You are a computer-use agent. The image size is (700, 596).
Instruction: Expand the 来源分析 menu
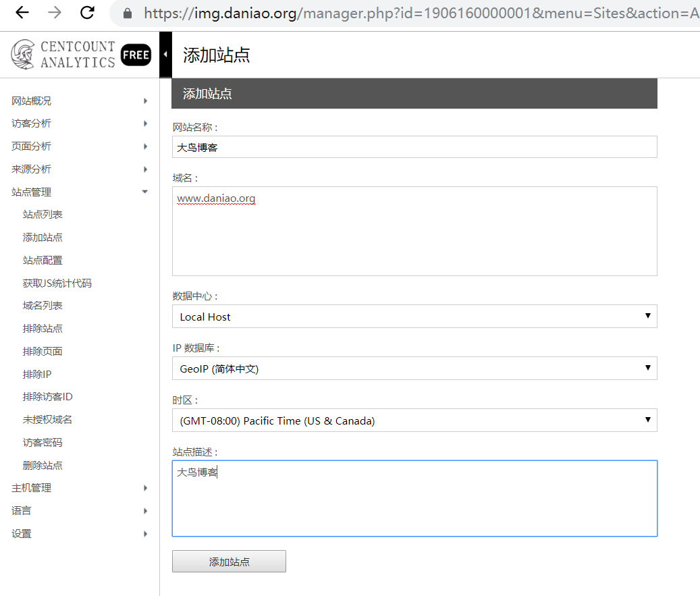point(80,169)
